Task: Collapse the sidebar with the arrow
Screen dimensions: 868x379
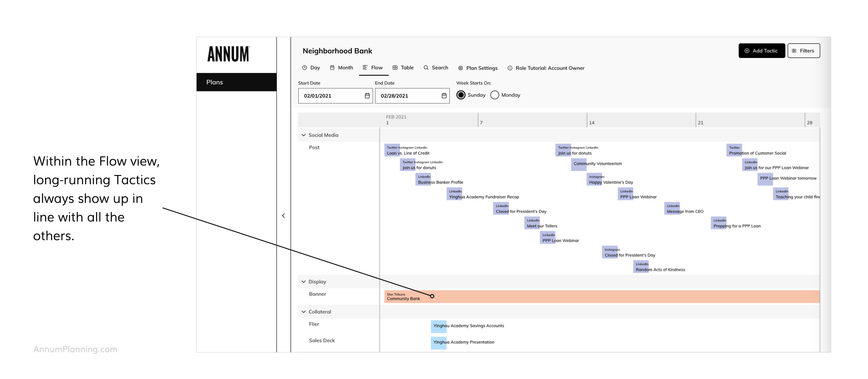Action: click(284, 216)
